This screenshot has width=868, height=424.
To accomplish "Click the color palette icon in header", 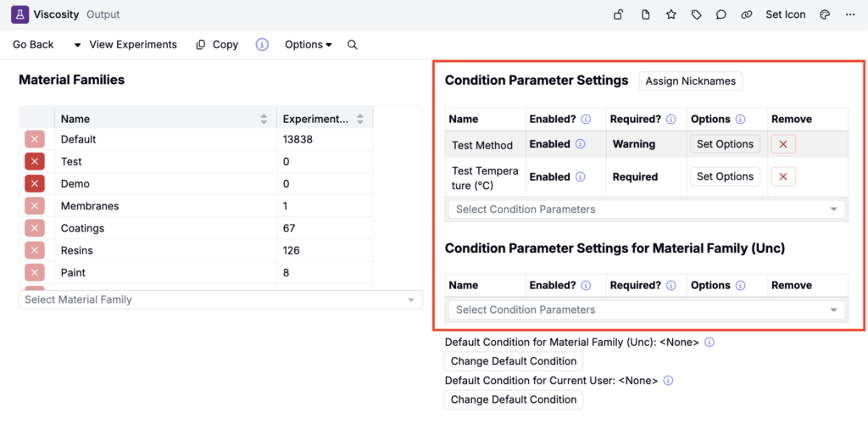I will click(825, 15).
